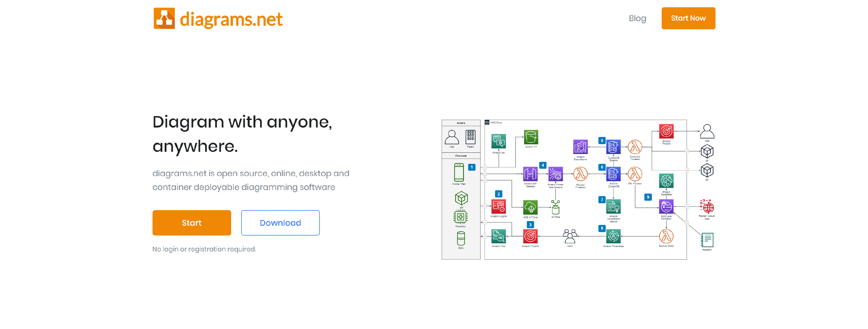Open the Blog navigation menu item
Image resolution: width=868 pixels, height=329 pixels.
click(637, 18)
